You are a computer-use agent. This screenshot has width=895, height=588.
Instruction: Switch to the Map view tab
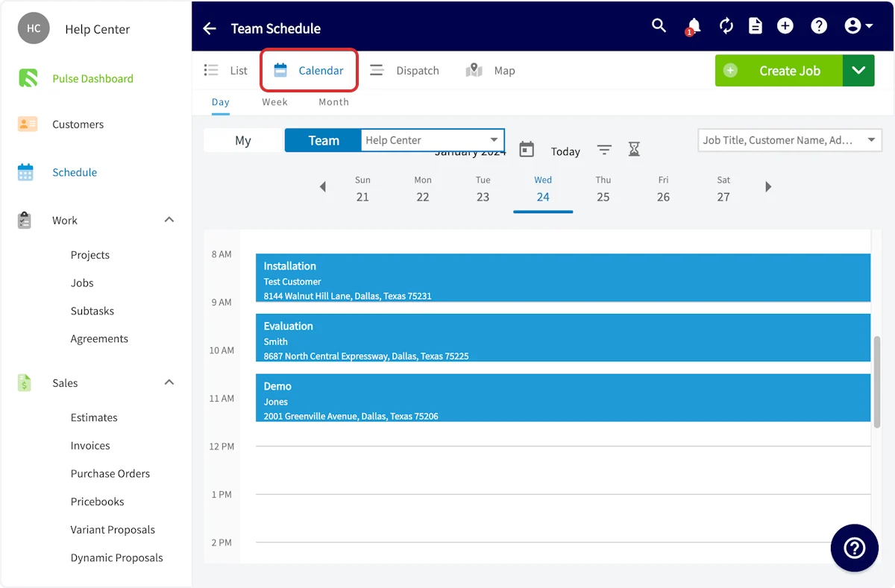[x=491, y=71]
